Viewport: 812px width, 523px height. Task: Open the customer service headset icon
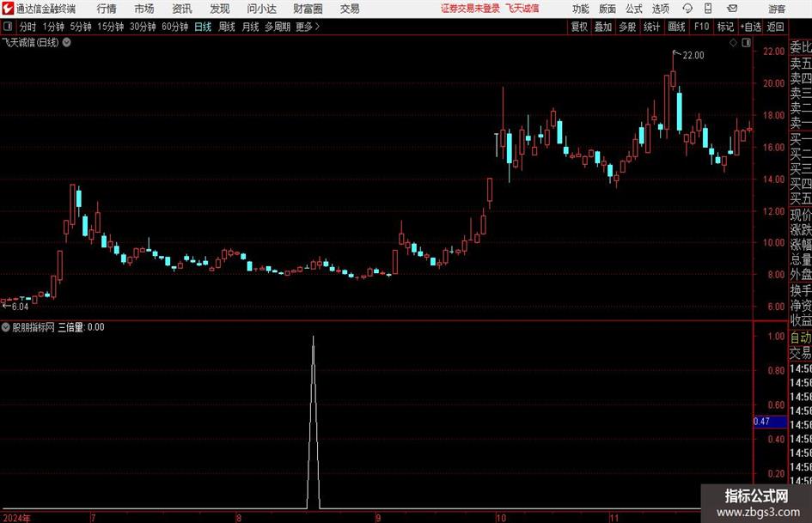687,9
